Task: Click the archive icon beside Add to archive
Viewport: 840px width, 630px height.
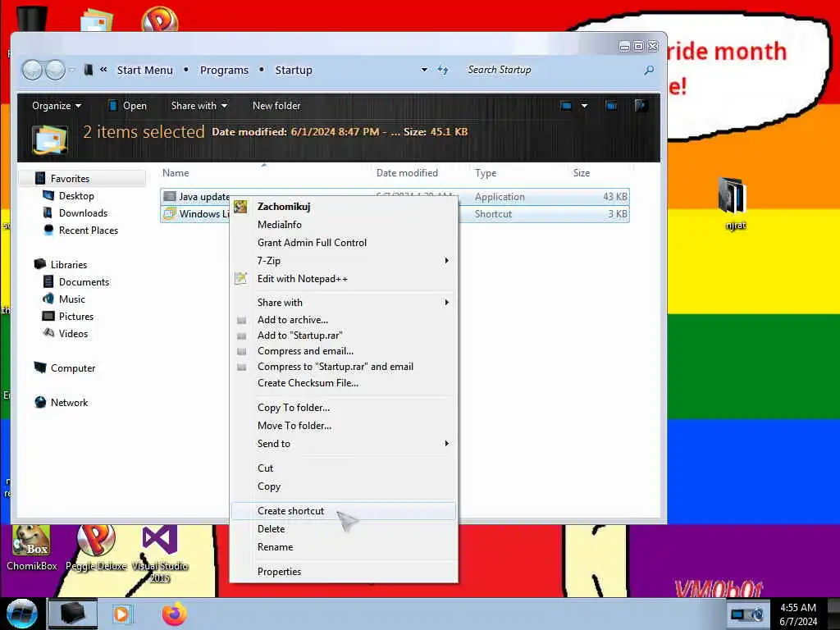Action: pos(242,321)
